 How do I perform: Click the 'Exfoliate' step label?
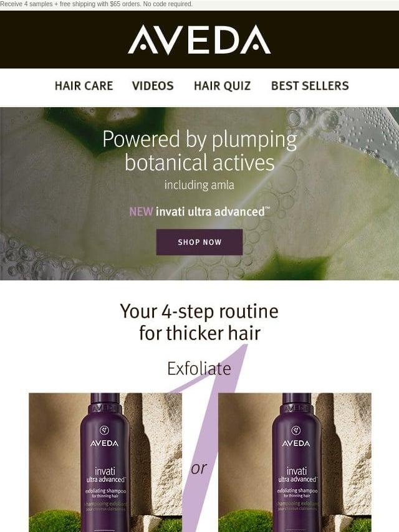click(x=199, y=368)
